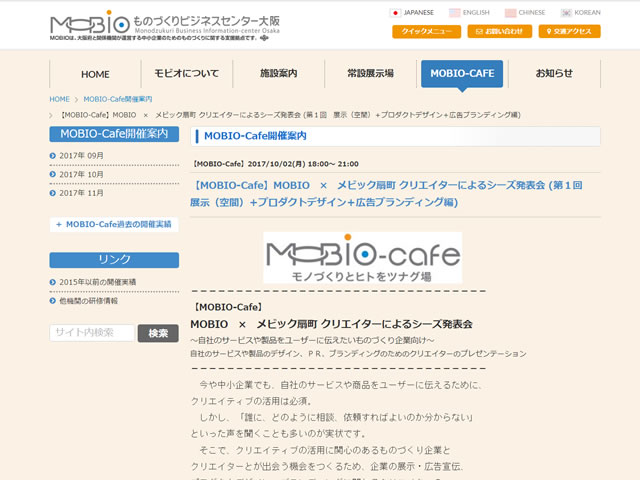The height and width of the screenshot is (480, 640).
Task: Expand MOBIO-Cafe過去の開催実績 section
Action: coord(114,224)
